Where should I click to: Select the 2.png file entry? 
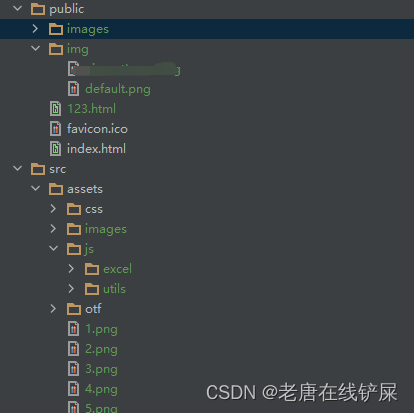(93, 349)
